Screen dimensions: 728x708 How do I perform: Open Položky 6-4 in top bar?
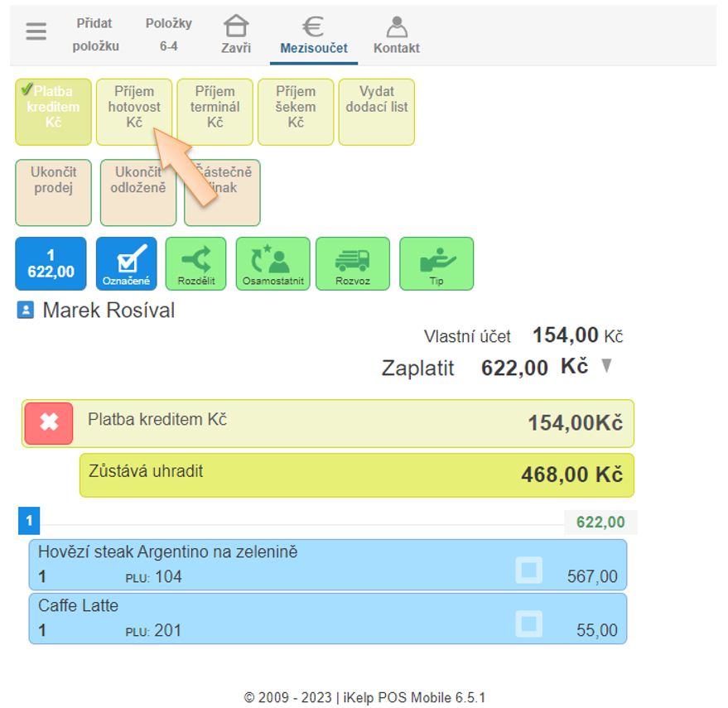168,35
